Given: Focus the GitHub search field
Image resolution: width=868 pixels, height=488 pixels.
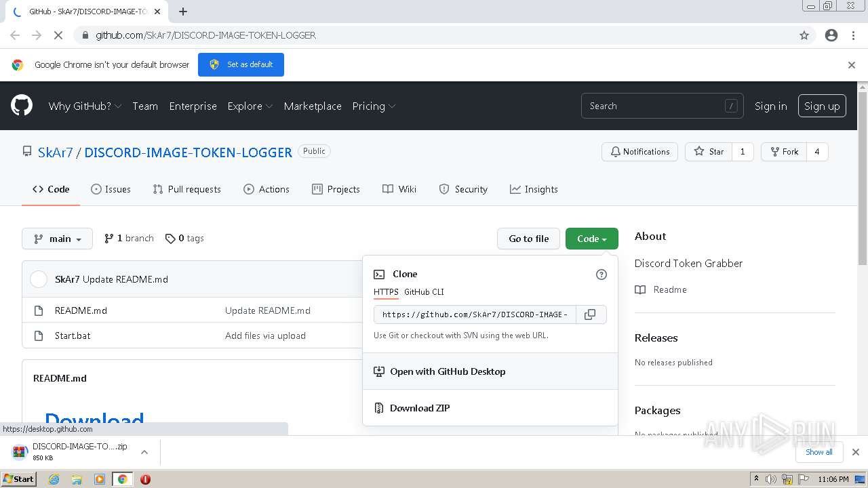Looking at the screenshot, I should pyautogui.click(x=662, y=106).
